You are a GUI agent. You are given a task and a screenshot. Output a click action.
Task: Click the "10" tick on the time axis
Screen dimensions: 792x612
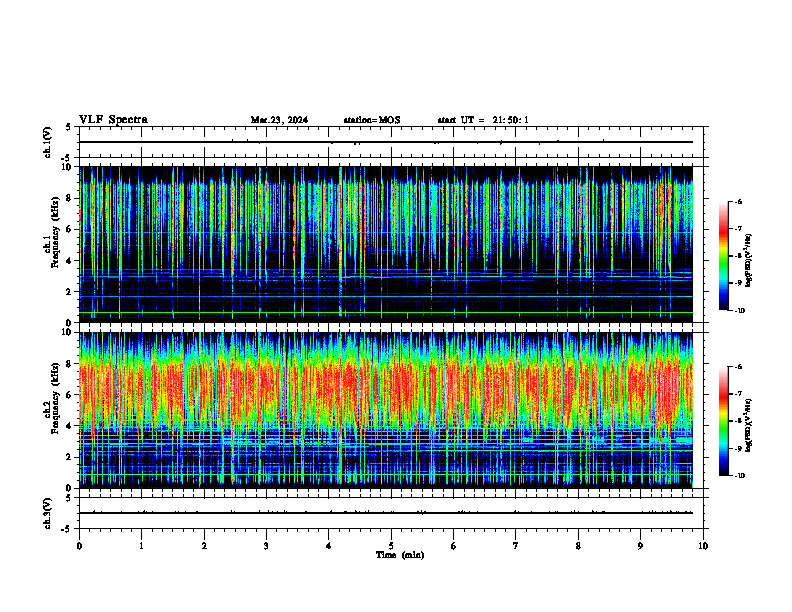point(703,546)
